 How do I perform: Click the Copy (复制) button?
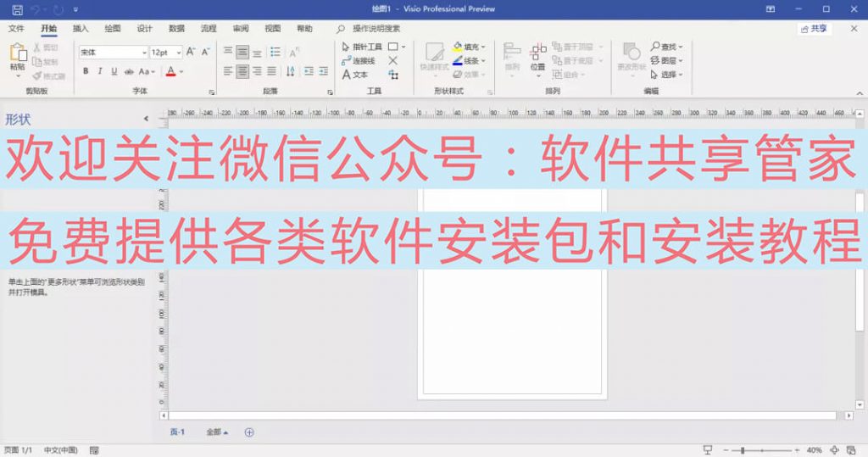tap(46, 62)
